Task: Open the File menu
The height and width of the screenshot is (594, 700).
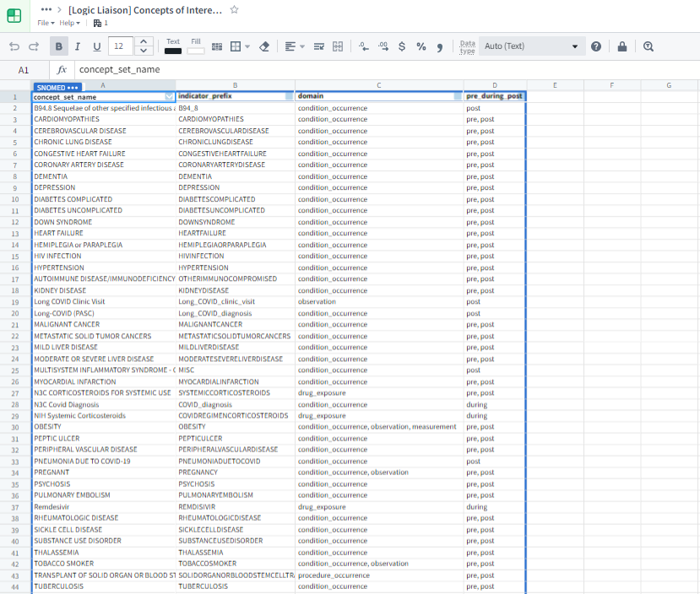Action: (46, 23)
